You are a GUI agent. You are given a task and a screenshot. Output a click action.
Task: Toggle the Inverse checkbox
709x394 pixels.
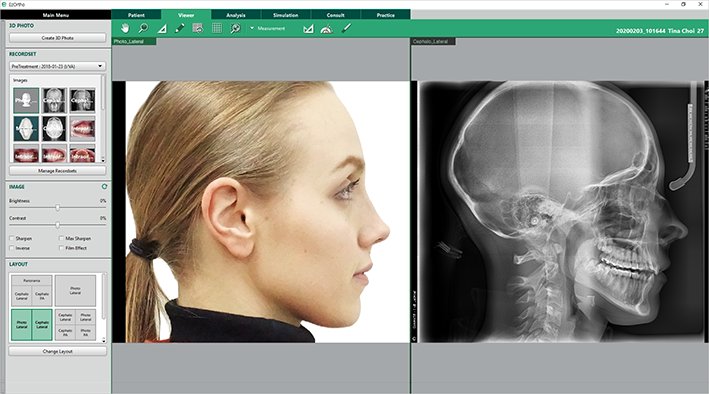12,248
